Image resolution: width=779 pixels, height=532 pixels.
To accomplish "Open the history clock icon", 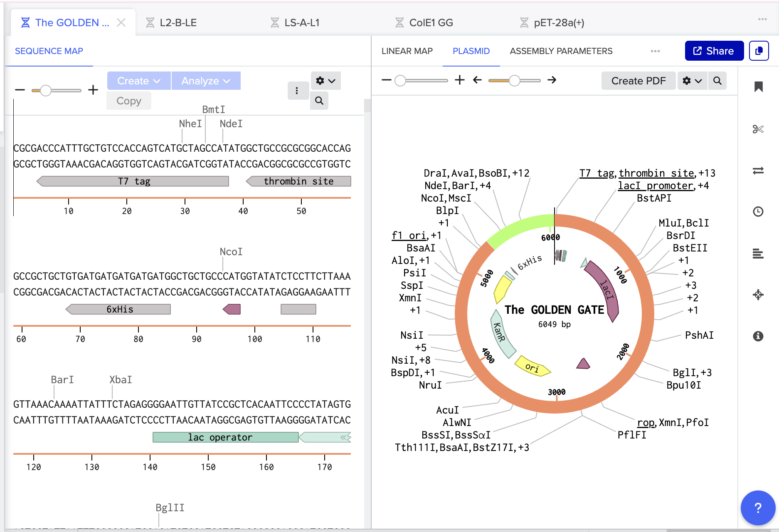I will coord(758,212).
